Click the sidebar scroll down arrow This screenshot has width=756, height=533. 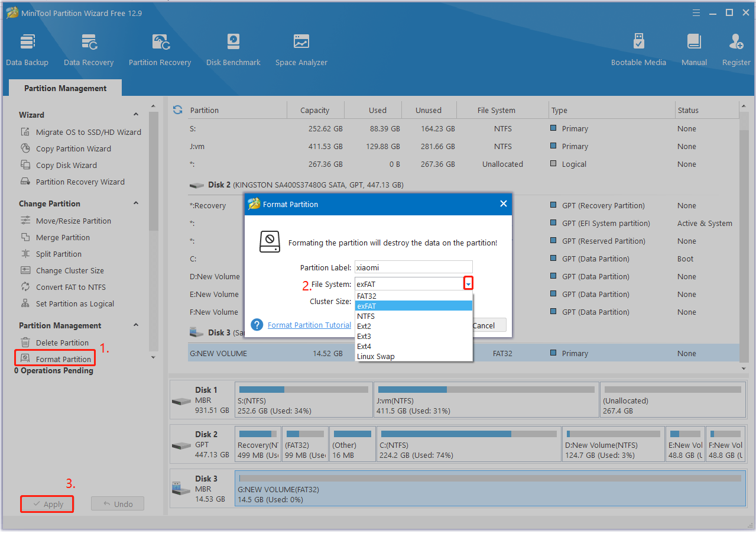pyautogui.click(x=154, y=357)
